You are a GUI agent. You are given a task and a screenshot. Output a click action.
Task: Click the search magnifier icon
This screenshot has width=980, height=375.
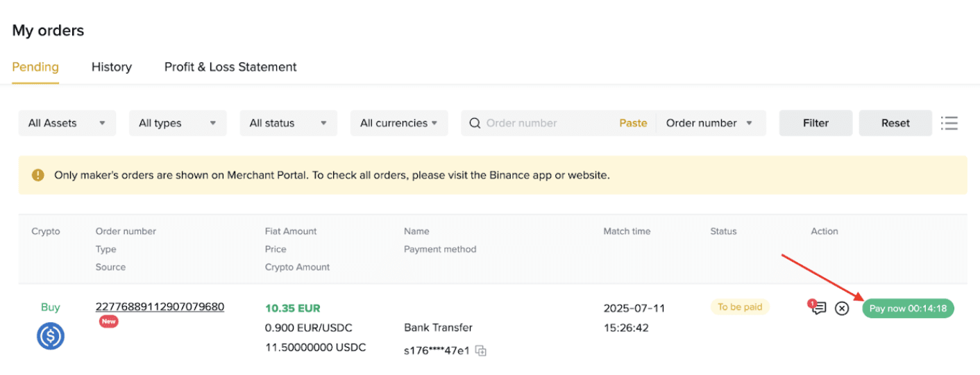tap(475, 123)
